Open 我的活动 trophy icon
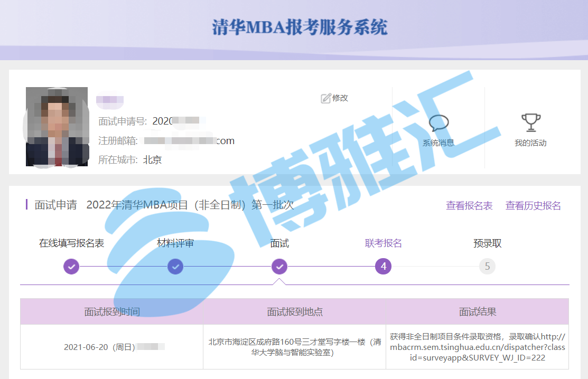The height and width of the screenshot is (379, 588). [530, 122]
